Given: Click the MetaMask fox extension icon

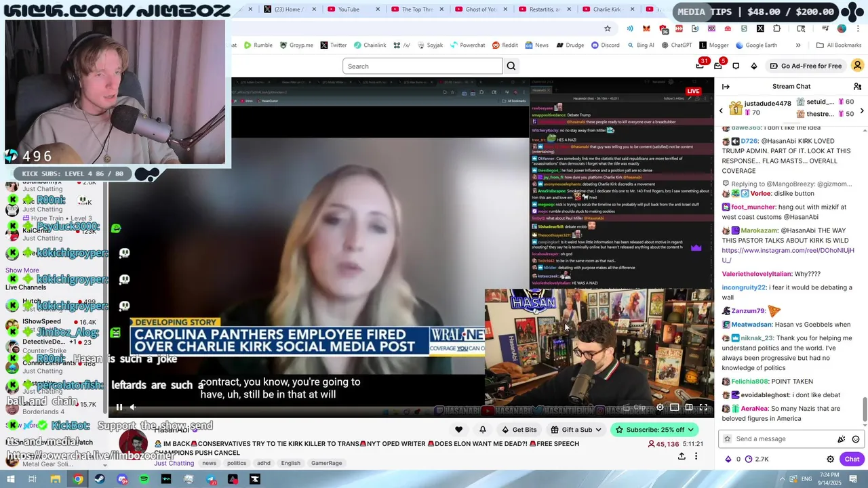Looking at the screenshot, I should click(x=647, y=28).
